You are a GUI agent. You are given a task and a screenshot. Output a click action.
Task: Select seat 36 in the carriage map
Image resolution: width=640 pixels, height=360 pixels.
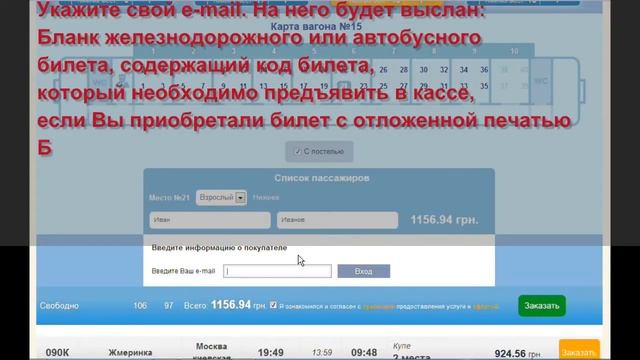484,70
